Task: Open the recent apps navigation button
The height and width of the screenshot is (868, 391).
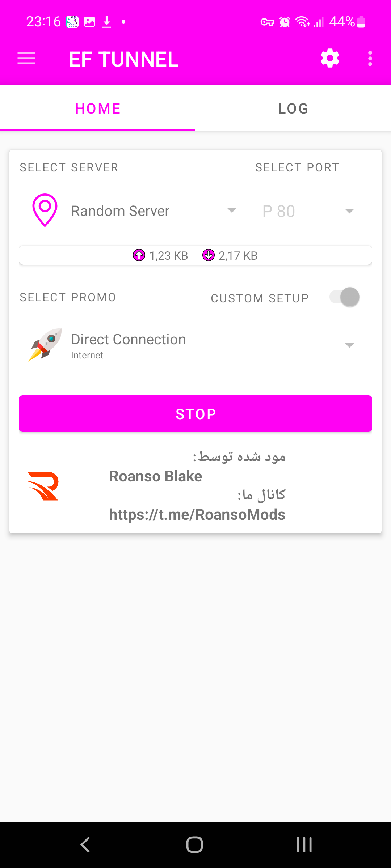Action: pyautogui.click(x=304, y=845)
